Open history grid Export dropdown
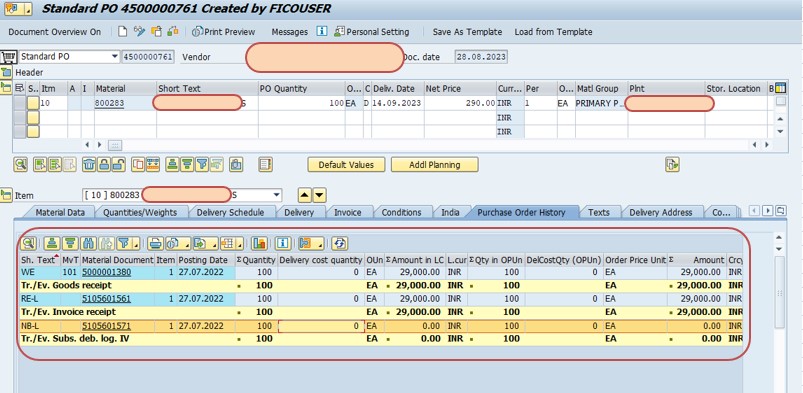The image size is (803, 393). (x=206, y=242)
